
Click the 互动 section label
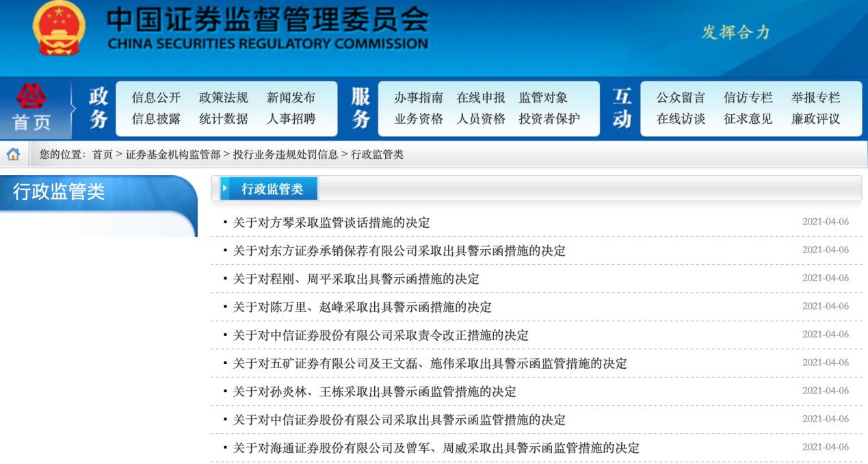point(622,108)
